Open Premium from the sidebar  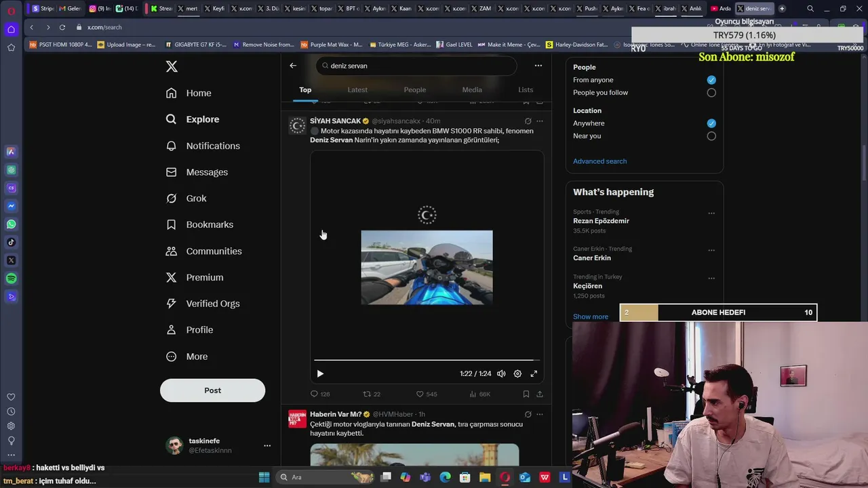(195, 277)
